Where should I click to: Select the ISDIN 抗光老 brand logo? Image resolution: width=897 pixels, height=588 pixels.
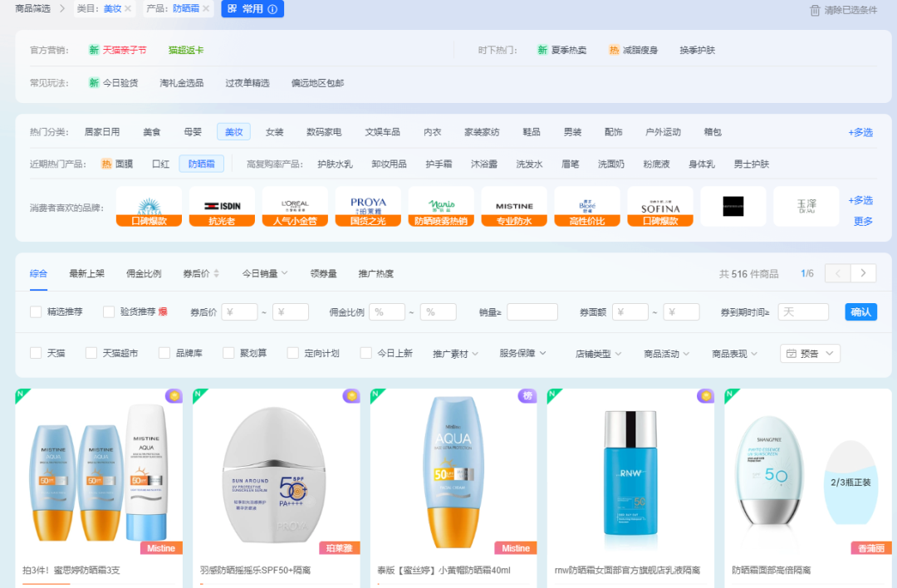[x=222, y=206]
